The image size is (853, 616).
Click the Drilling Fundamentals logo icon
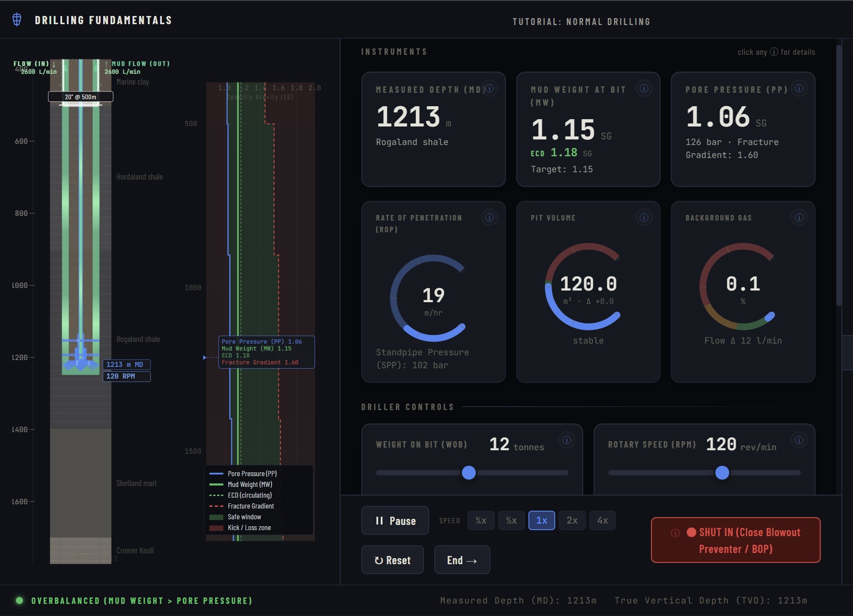point(17,20)
